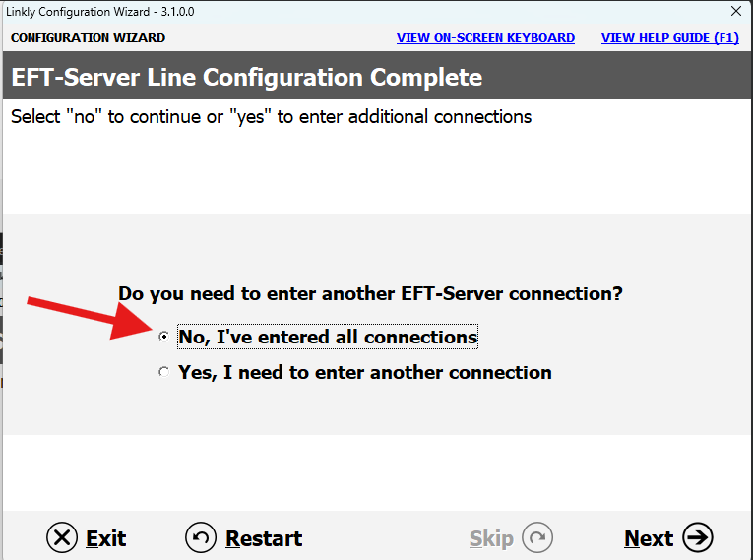Image resolution: width=753 pixels, height=560 pixels.
Task: Select the "Yes" radio button circle
Action: (163, 372)
